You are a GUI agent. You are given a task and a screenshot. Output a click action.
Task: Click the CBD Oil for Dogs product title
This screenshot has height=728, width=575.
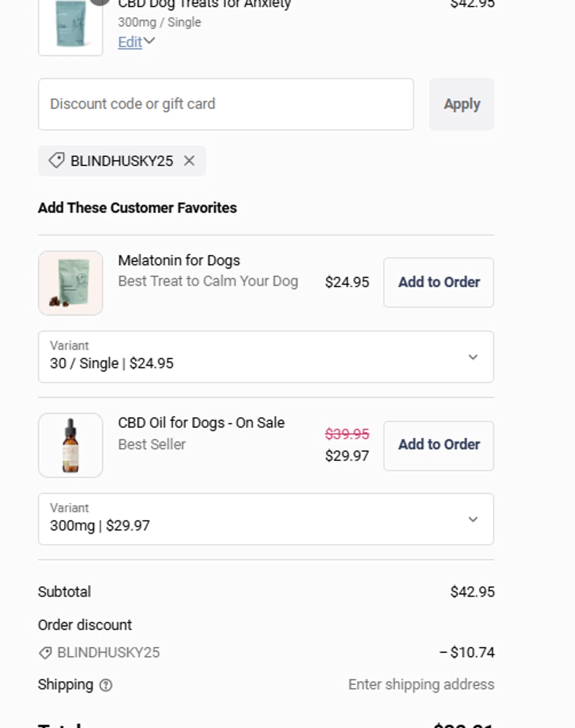(x=201, y=423)
